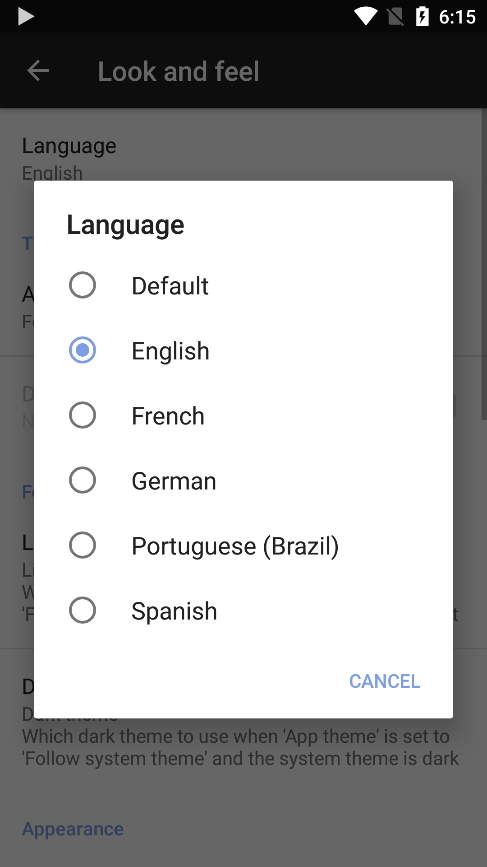Select the English radio button
Viewport: 487px width, 867px height.
coord(82,351)
